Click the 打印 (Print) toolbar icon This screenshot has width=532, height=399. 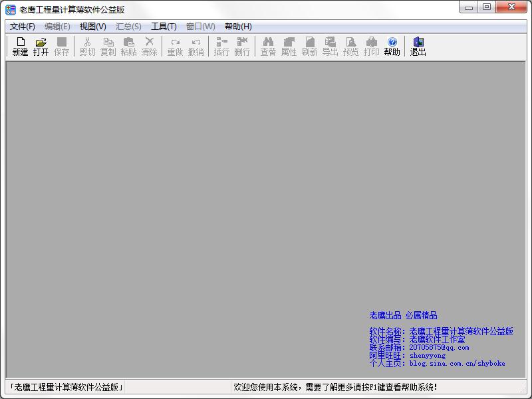(x=372, y=47)
